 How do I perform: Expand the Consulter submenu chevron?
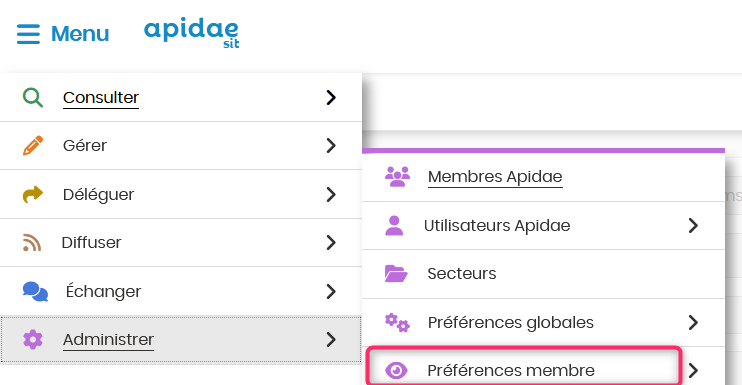point(331,97)
